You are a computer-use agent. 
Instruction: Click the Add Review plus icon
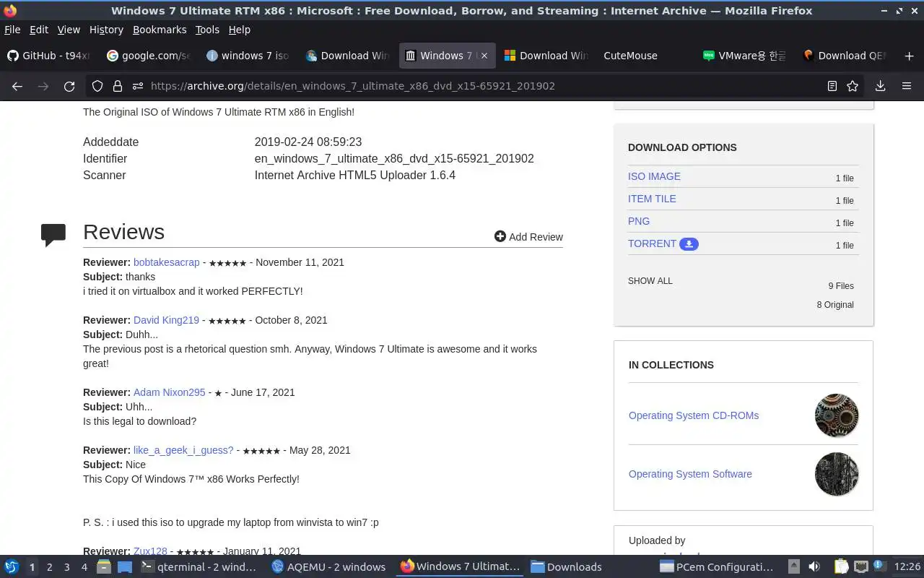pyautogui.click(x=500, y=236)
